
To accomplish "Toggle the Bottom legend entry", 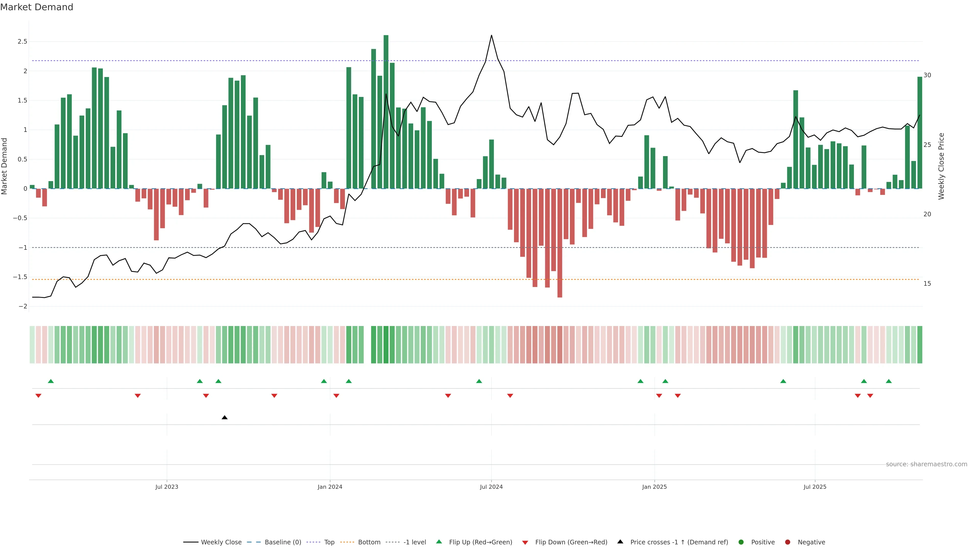I will (x=369, y=542).
